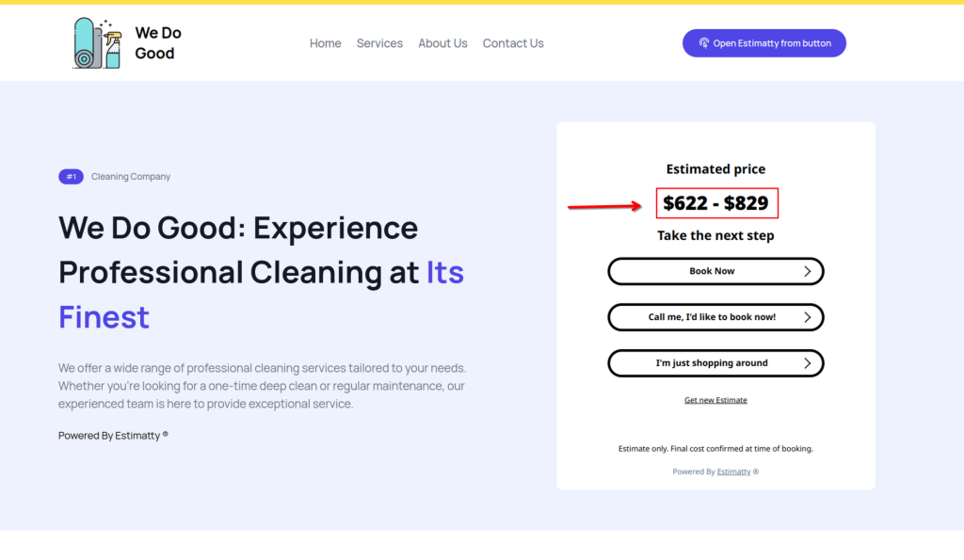The image size is (964, 560).
Task: Click the chevron arrow on Book Now
Action: pos(807,271)
